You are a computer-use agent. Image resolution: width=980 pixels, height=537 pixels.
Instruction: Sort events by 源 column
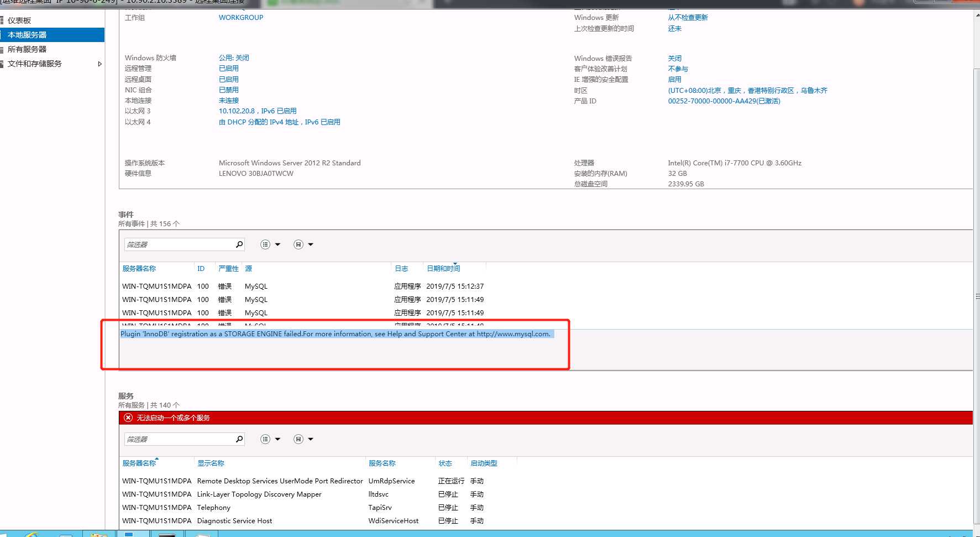click(x=249, y=269)
